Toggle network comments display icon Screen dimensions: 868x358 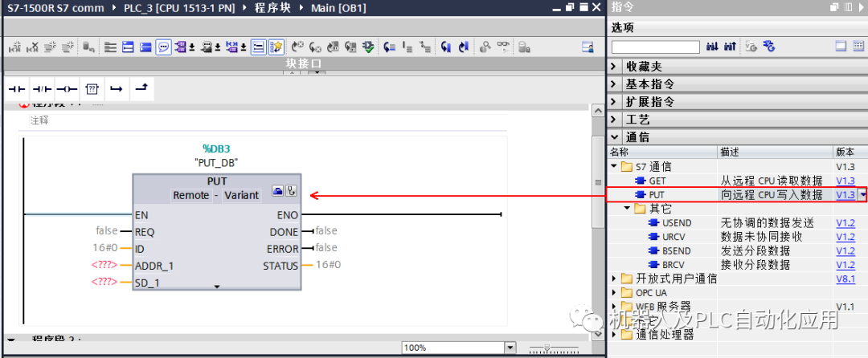(x=258, y=47)
